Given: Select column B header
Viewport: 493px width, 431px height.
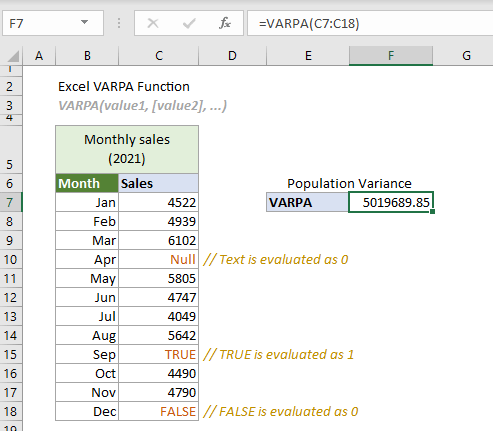Looking at the screenshot, I should point(87,56).
